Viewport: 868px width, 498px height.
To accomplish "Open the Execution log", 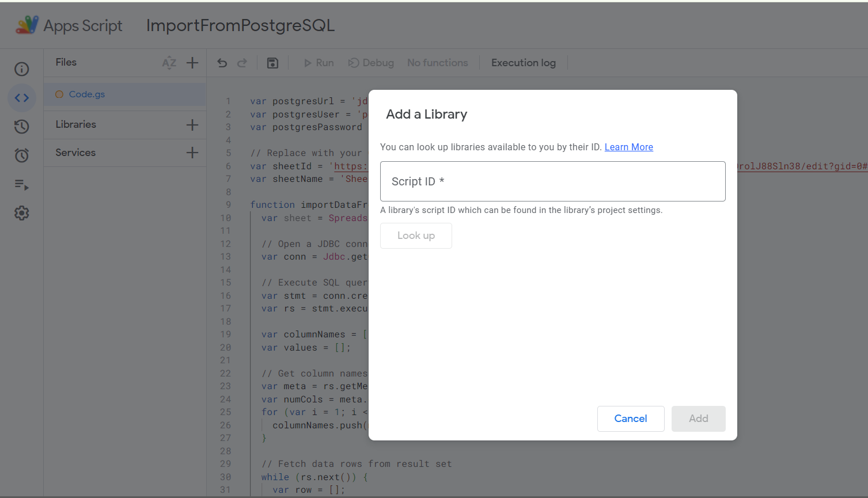I will pos(524,63).
